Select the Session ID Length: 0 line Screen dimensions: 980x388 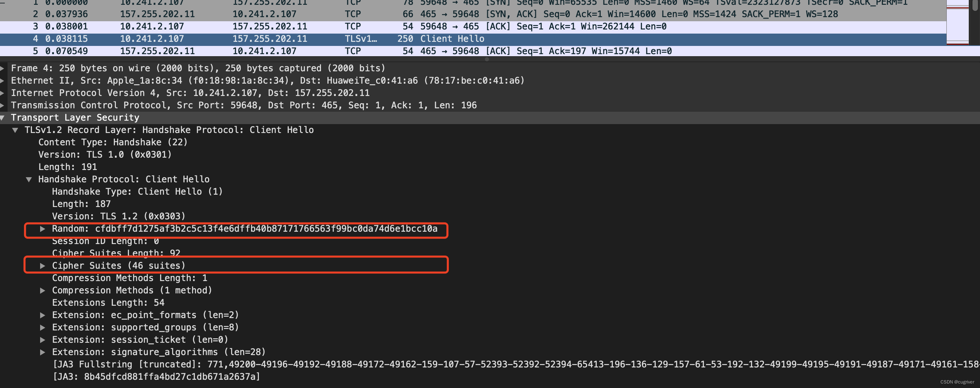point(105,241)
